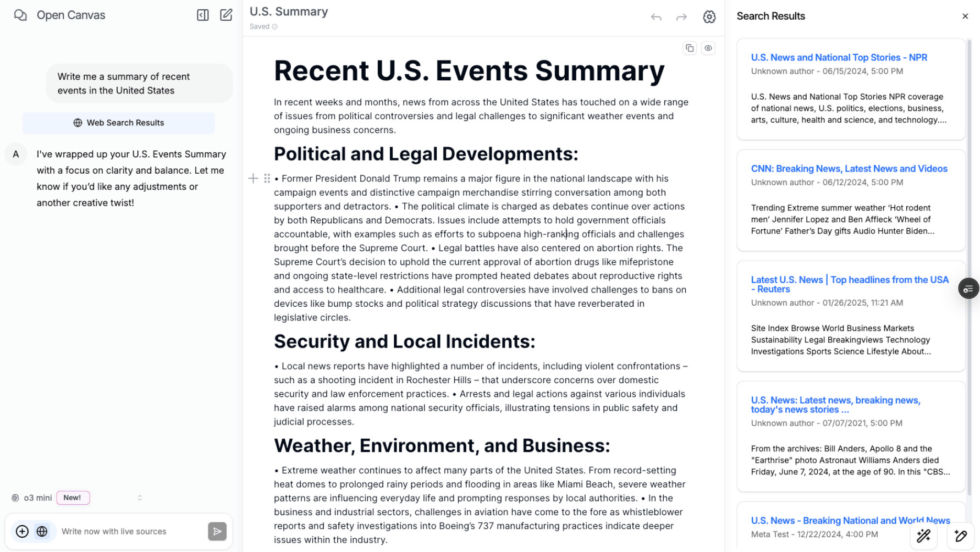Click the U.S. Summary document title
The width and height of the screenshot is (980, 552).
coord(289,12)
